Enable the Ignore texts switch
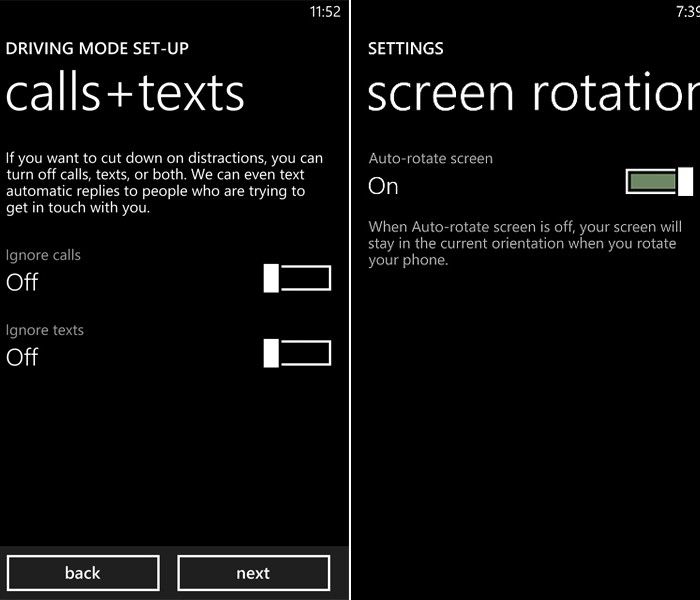The height and width of the screenshot is (600, 700). (297, 353)
